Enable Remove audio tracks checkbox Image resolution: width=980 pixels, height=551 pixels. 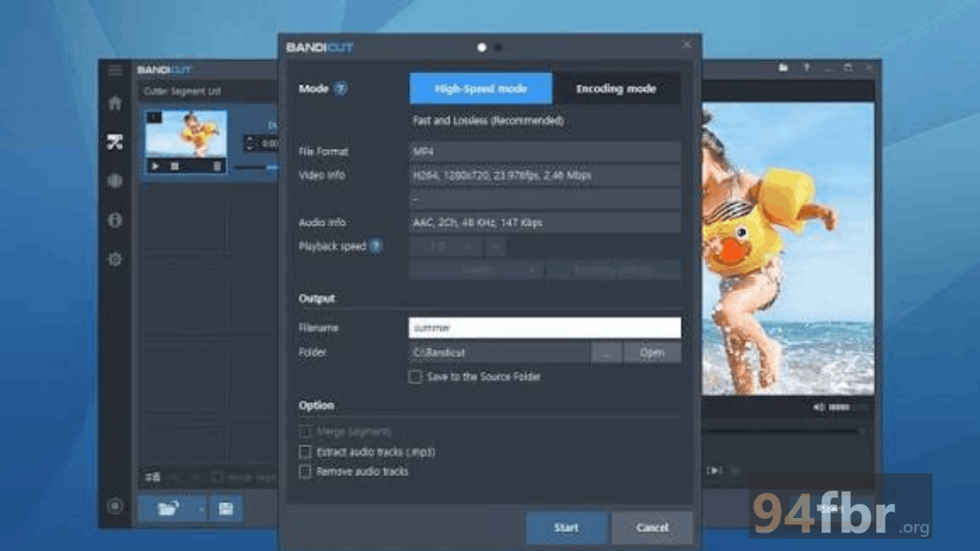[x=306, y=471]
